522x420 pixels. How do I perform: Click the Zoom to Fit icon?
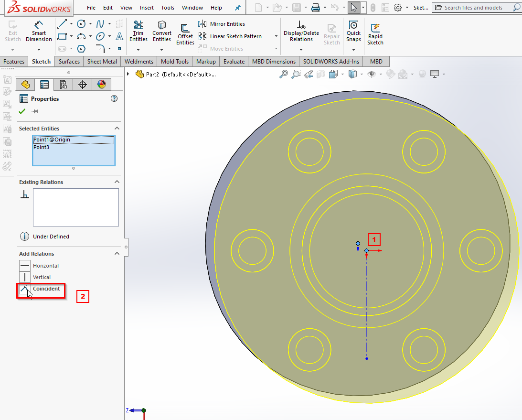coord(284,74)
